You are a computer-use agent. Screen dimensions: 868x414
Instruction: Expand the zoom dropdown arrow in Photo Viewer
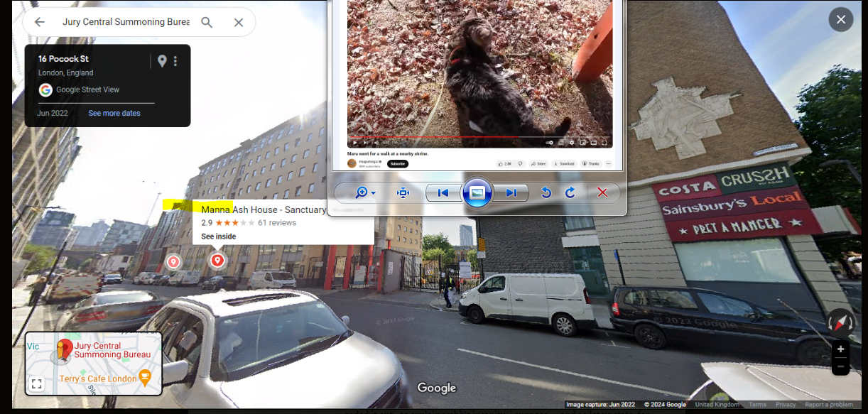374,193
